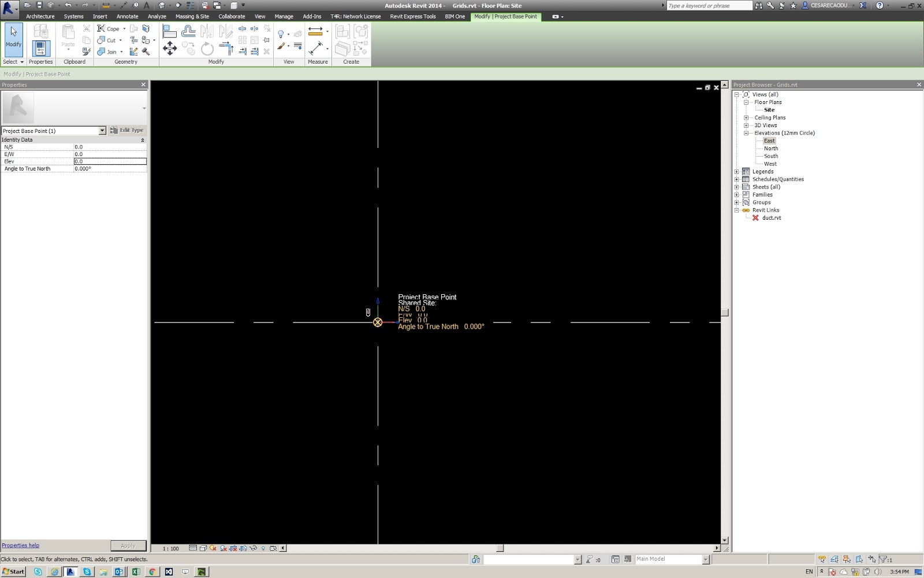This screenshot has height=578, width=924.
Task: Select the Pin tool
Action: point(266,39)
